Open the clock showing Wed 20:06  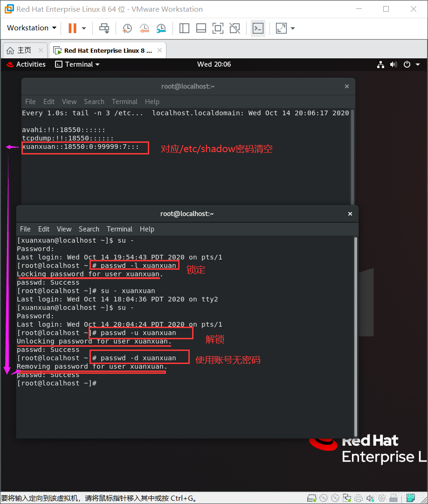[x=214, y=64]
